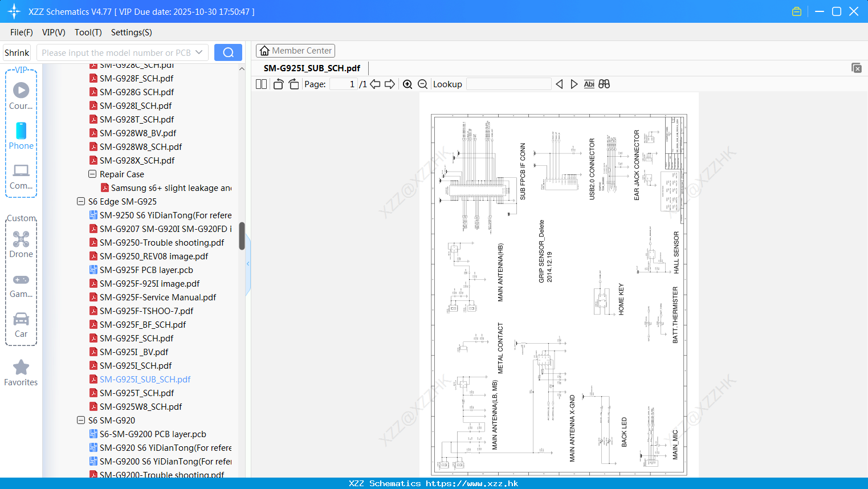Open SM-G9250_REV08 image.pdf
Image resolution: width=868 pixels, height=489 pixels.
coord(154,256)
